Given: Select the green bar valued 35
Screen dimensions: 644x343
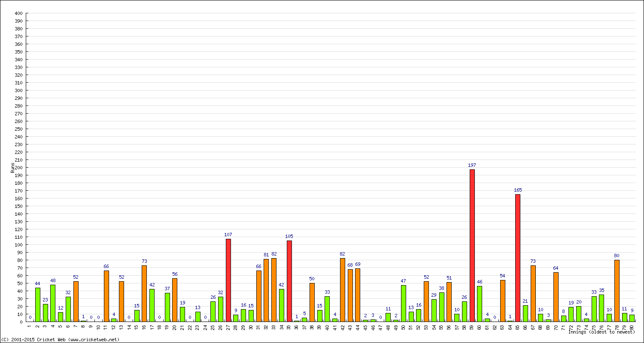Looking at the screenshot, I should pyautogui.click(x=601, y=308).
